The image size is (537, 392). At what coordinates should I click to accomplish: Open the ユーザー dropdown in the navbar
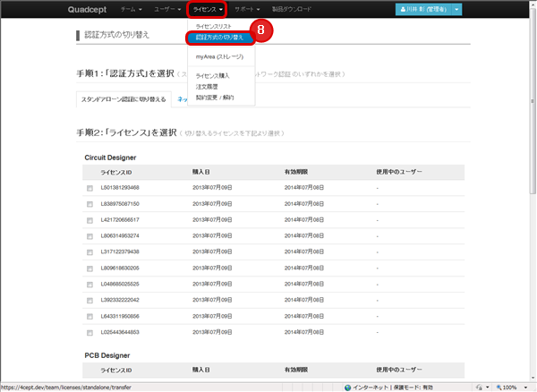pyautogui.click(x=167, y=9)
